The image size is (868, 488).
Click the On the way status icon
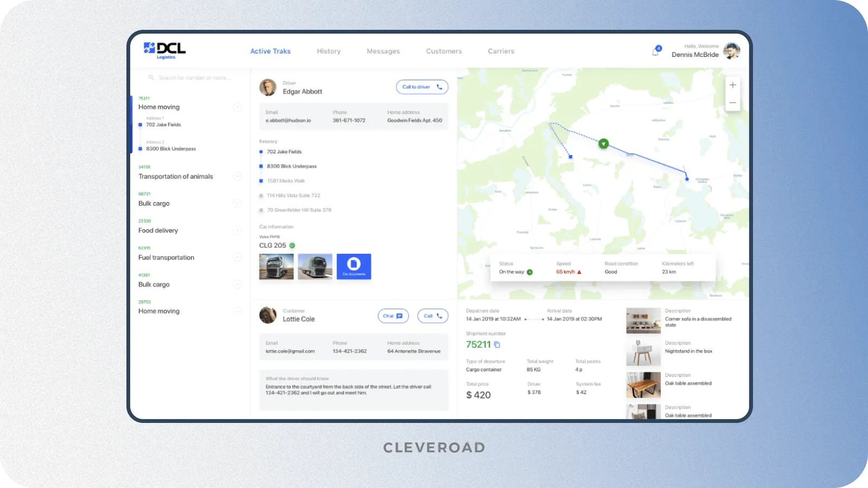coord(529,272)
